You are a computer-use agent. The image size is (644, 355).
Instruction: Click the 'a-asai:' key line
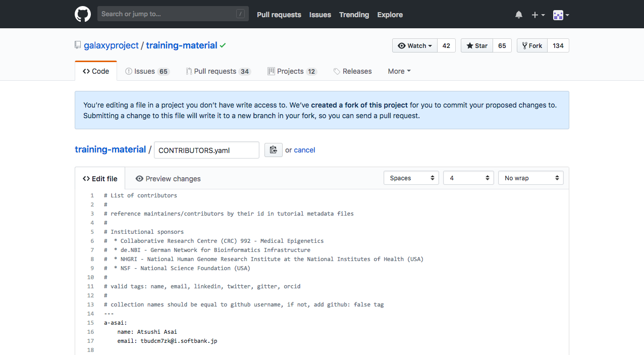click(116, 323)
